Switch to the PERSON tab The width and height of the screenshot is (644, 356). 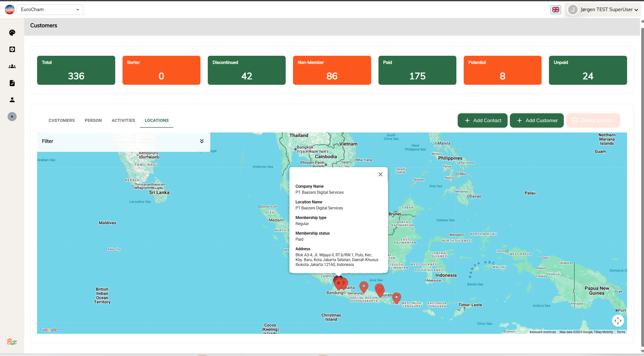click(x=93, y=120)
